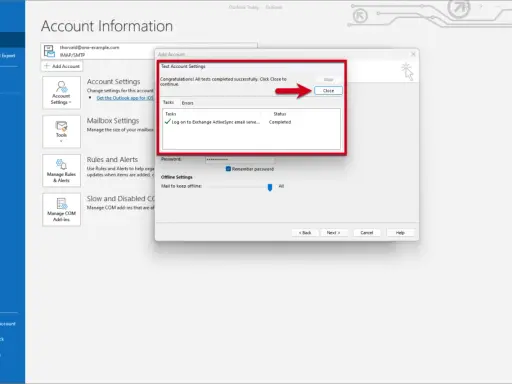
Task: Open the Mailbox Settings Tools menu
Action: 61,131
